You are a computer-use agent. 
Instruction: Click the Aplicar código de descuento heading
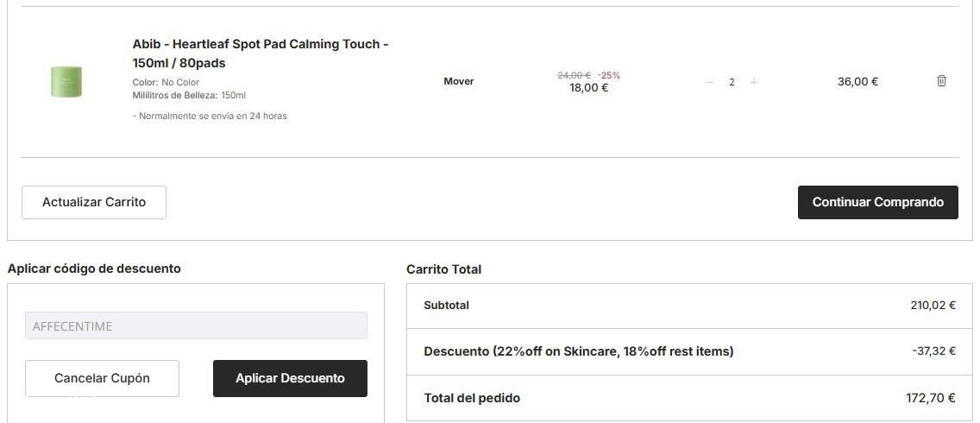[94, 268]
